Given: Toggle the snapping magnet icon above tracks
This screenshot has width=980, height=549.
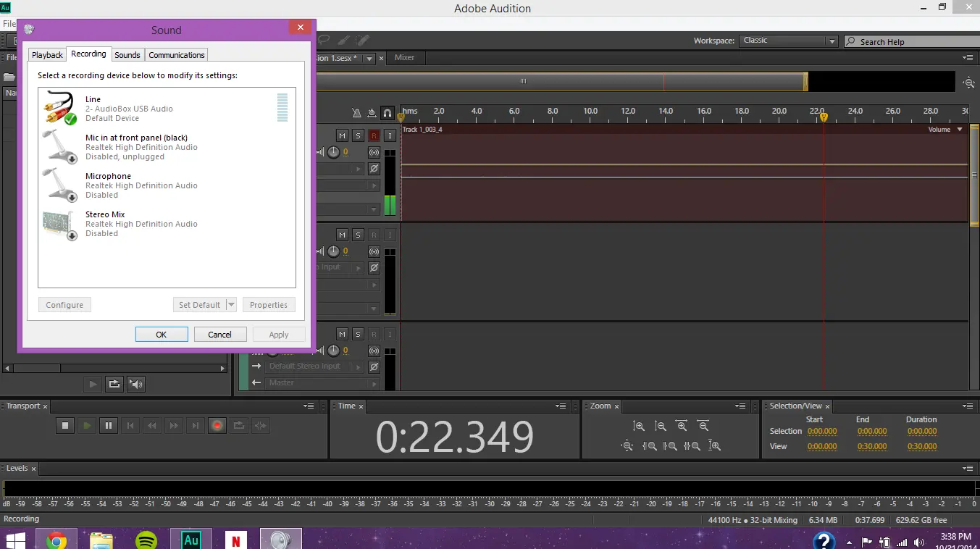Looking at the screenshot, I should pyautogui.click(x=388, y=113).
